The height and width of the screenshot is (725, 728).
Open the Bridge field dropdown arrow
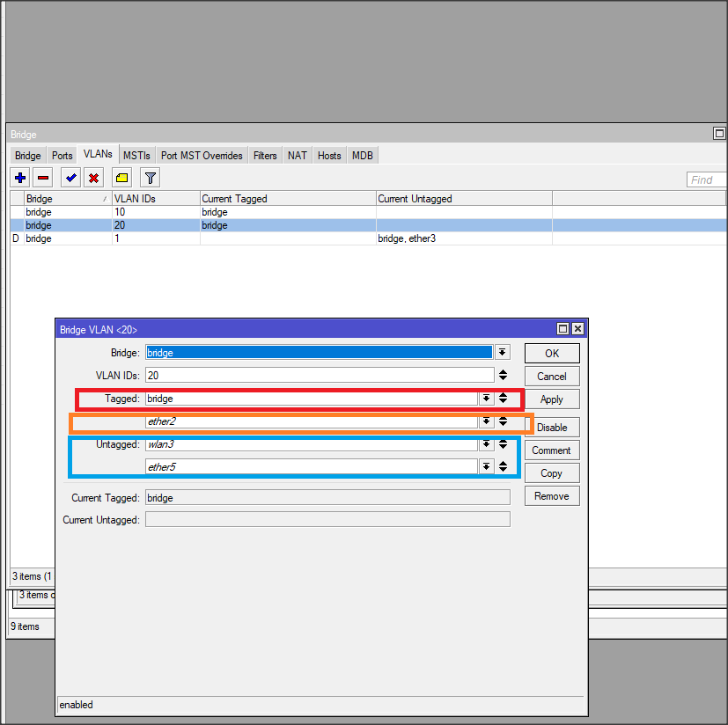(503, 353)
